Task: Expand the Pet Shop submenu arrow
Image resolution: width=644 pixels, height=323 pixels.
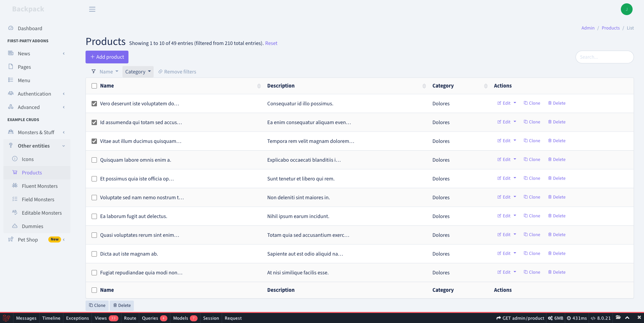Action: pos(64,239)
